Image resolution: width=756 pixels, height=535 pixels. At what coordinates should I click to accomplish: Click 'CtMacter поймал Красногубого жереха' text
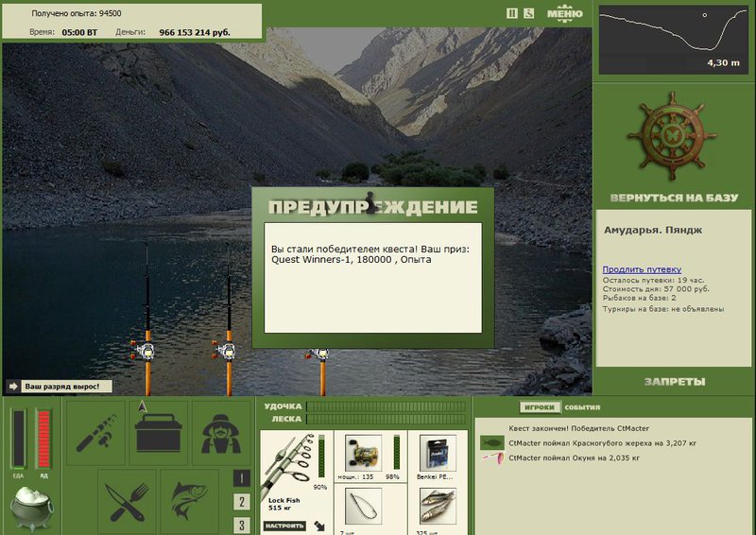(x=602, y=443)
